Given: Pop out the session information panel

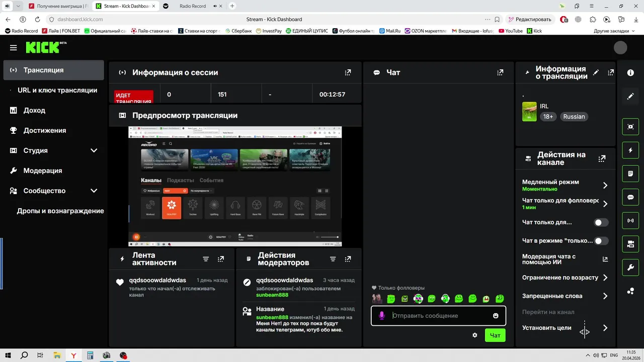Looking at the screenshot, I should (348, 72).
